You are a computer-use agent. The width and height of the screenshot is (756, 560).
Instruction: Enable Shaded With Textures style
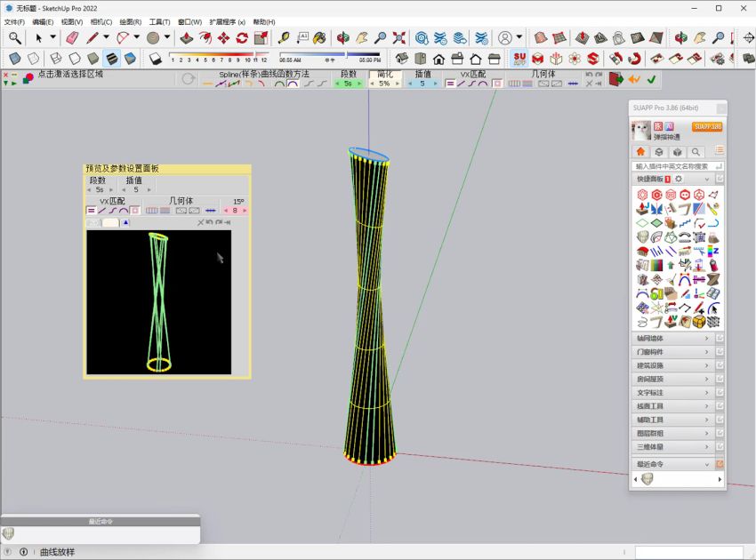(112, 59)
